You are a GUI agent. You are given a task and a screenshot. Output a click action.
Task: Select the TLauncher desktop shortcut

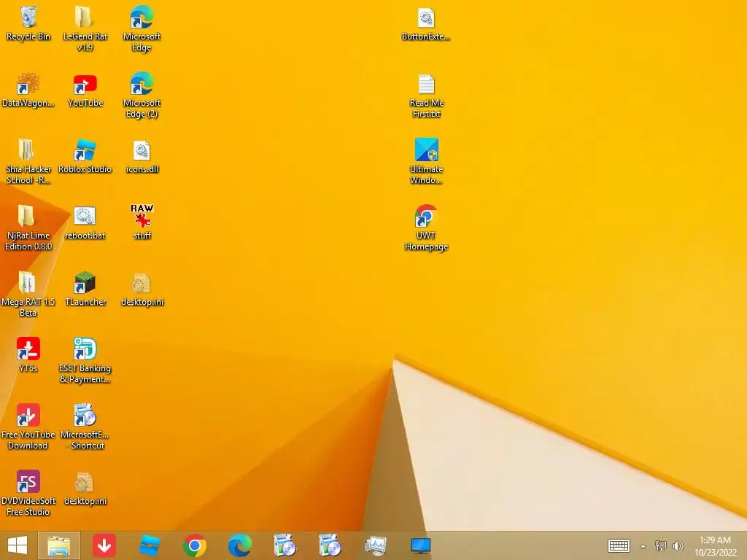(x=85, y=289)
